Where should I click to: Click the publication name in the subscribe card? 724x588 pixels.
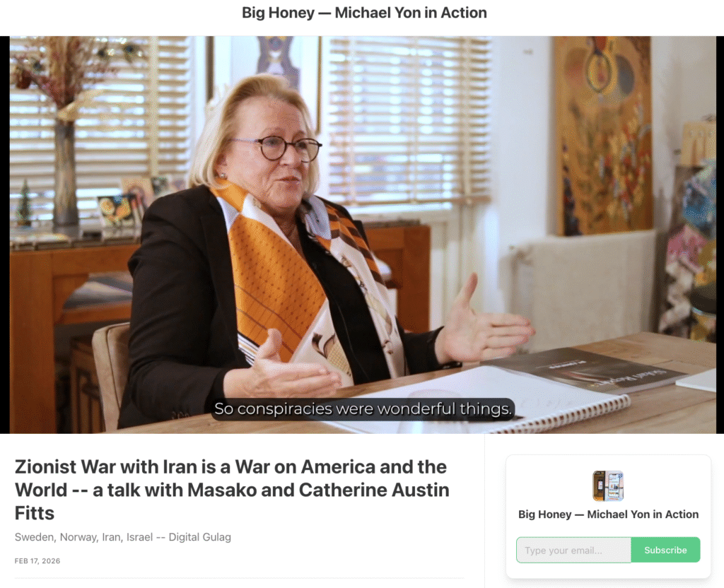point(608,514)
